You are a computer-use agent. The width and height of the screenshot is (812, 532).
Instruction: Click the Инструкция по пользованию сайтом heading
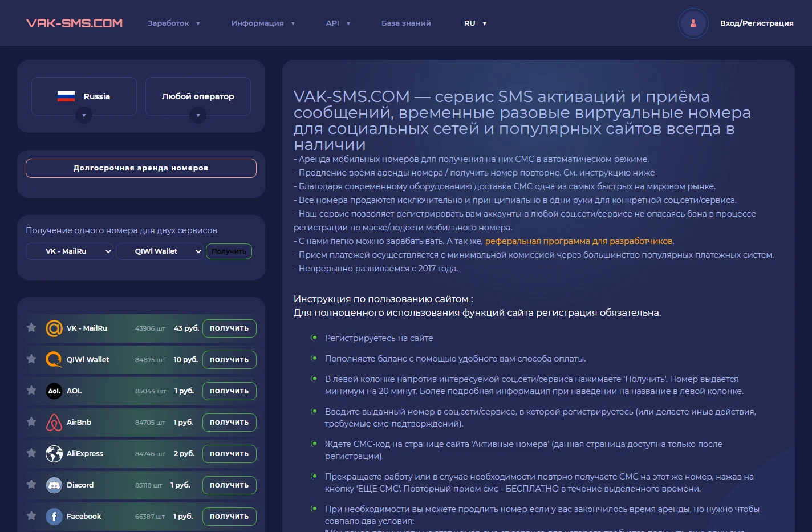pyautogui.click(x=383, y=299)
